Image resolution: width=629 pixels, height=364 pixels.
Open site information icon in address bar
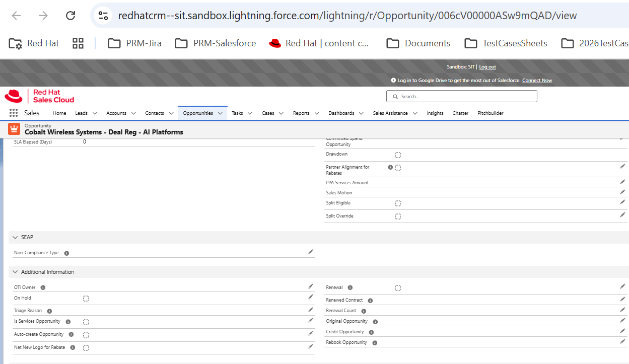[103, 16]
